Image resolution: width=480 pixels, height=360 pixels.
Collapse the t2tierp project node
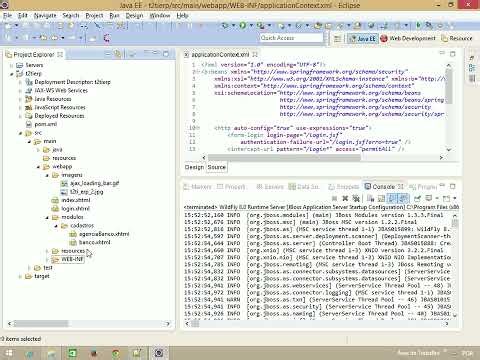(12, 74)
